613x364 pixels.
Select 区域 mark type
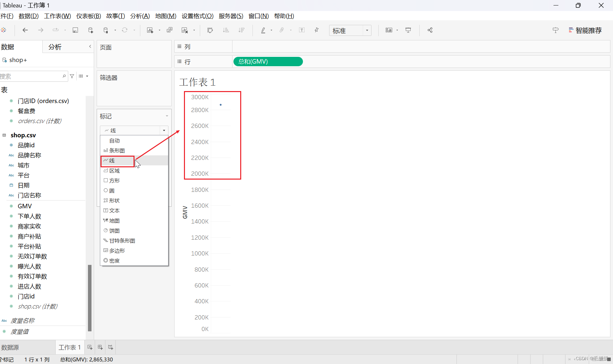pyautogui.click(x=134, y=171)
